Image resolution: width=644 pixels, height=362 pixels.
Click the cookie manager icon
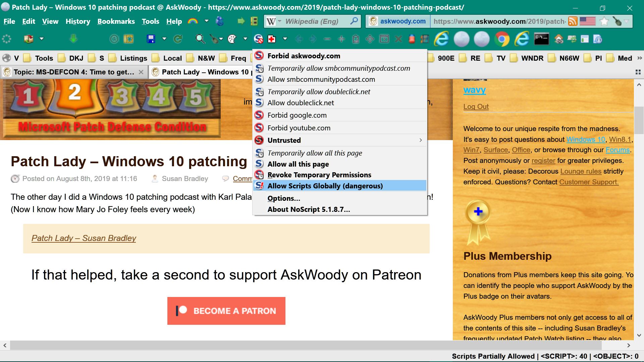tap(232, 39)
